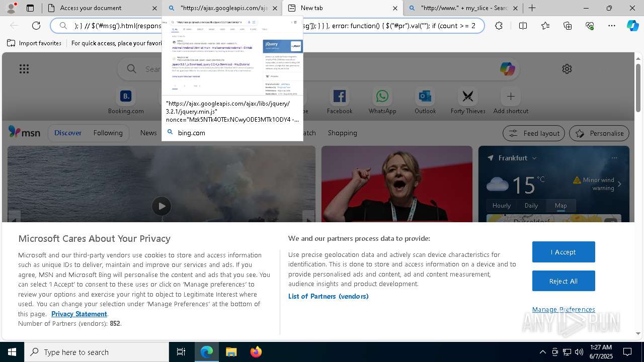Open Browser essentials heart icon

point(590,26)
